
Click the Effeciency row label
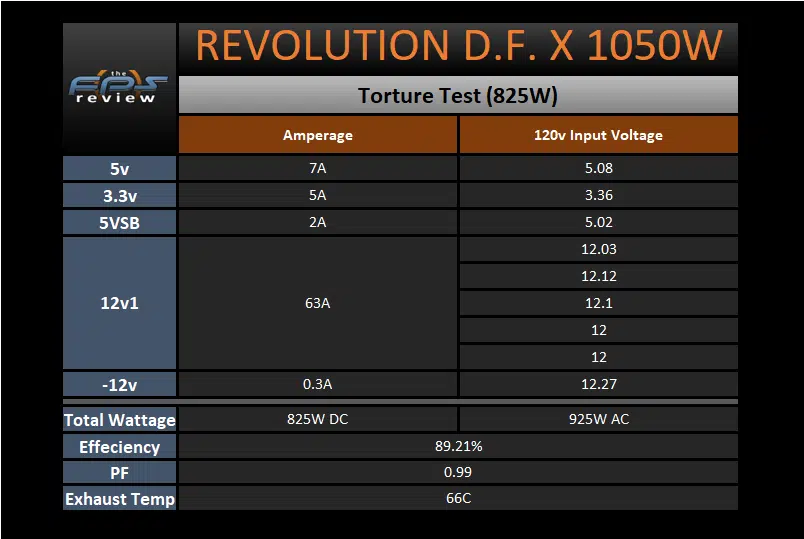pos(119,447)
